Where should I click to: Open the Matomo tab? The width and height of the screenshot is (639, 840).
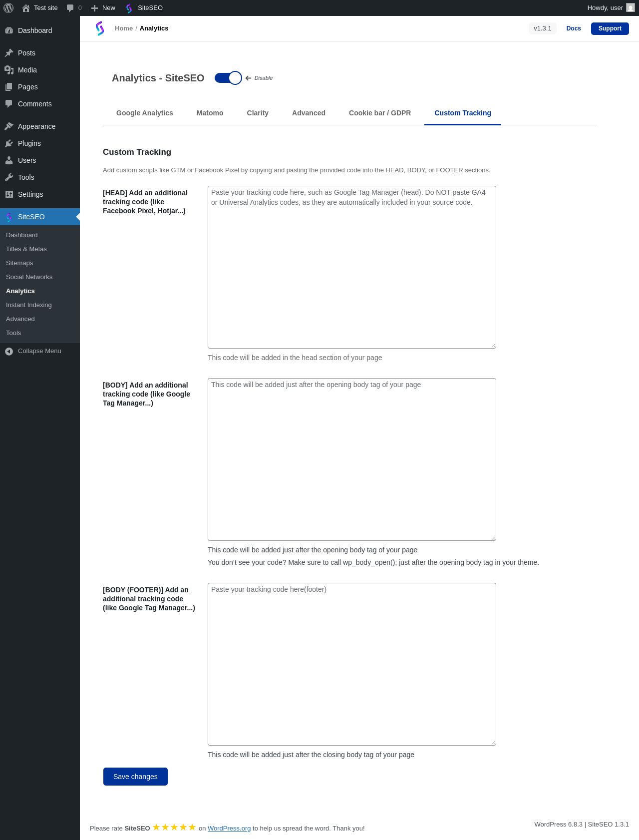[x=210, y=113]
